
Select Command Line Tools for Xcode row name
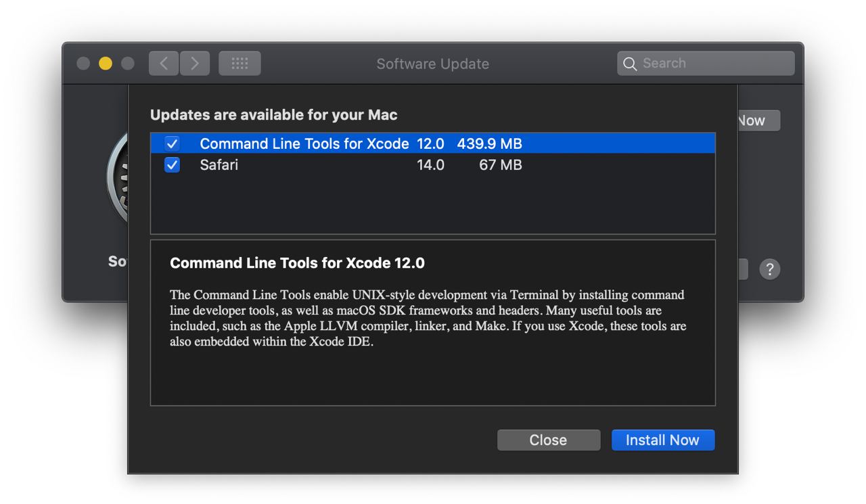304,143
